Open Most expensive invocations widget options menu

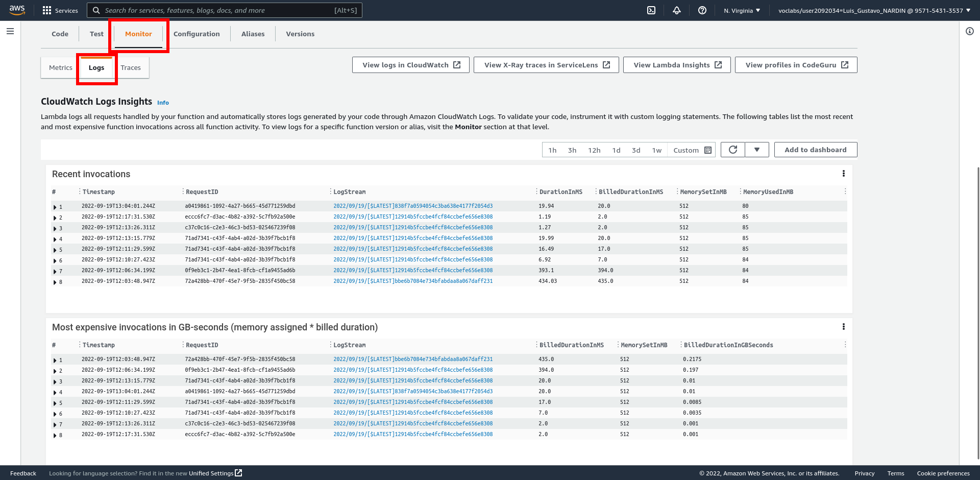843,327
